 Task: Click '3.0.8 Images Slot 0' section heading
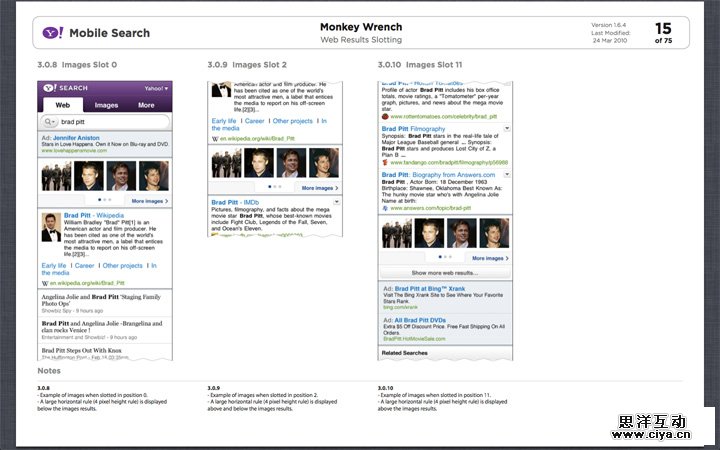coord(77,65)
